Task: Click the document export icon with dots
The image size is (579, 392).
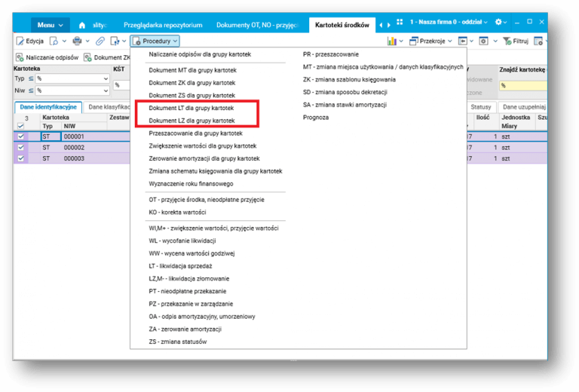Action: pyautogui.click(x=115, y=41)
